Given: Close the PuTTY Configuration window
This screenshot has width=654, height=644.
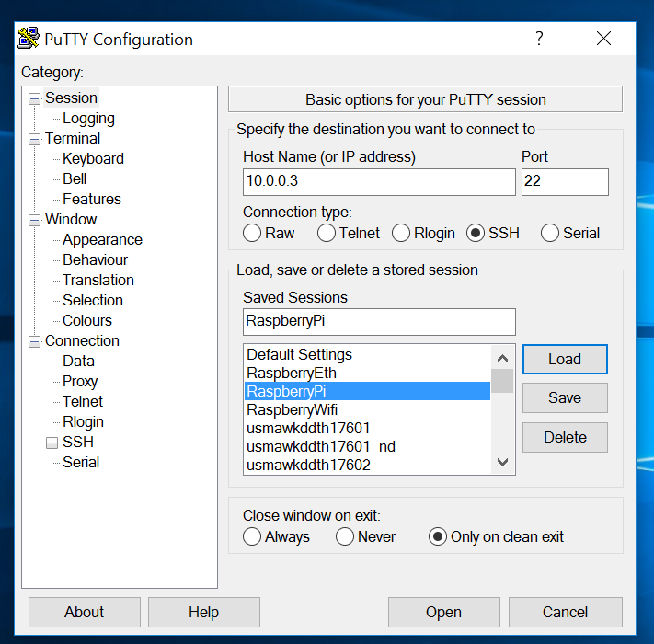Looking at the screenshot, I should tap(603, 39).
